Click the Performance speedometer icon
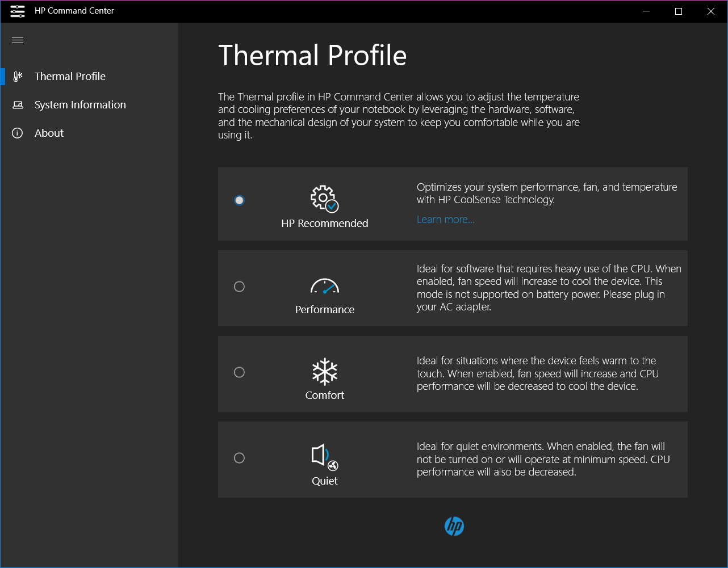 (324, 286)
